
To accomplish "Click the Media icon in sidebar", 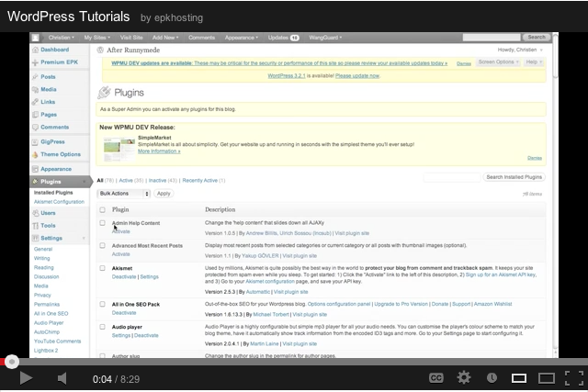I will point(35,90).
